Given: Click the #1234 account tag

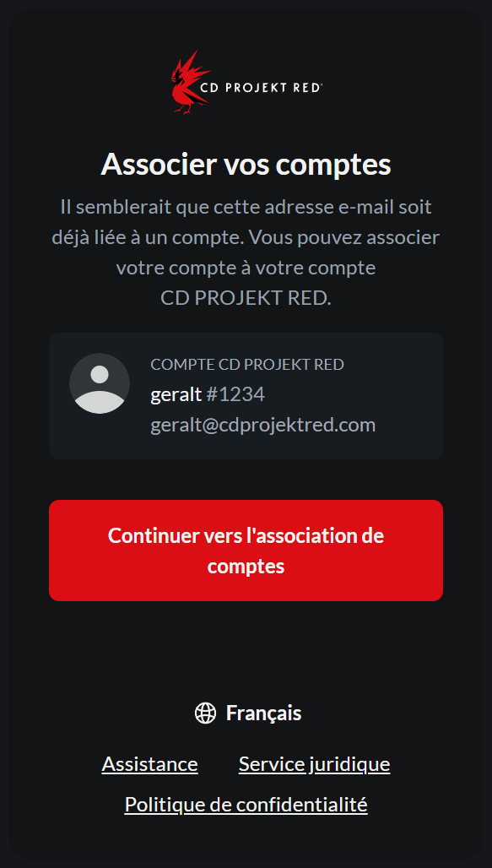Looking at the screenshot, I should pos(235,394).
